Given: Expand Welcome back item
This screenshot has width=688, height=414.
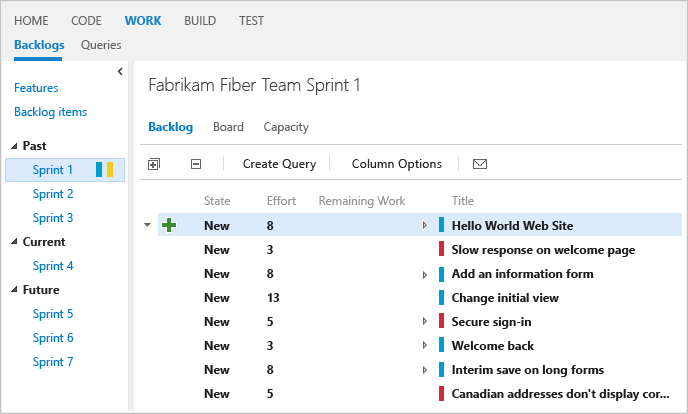Looking at the screenshot, I should coord(424,346).
